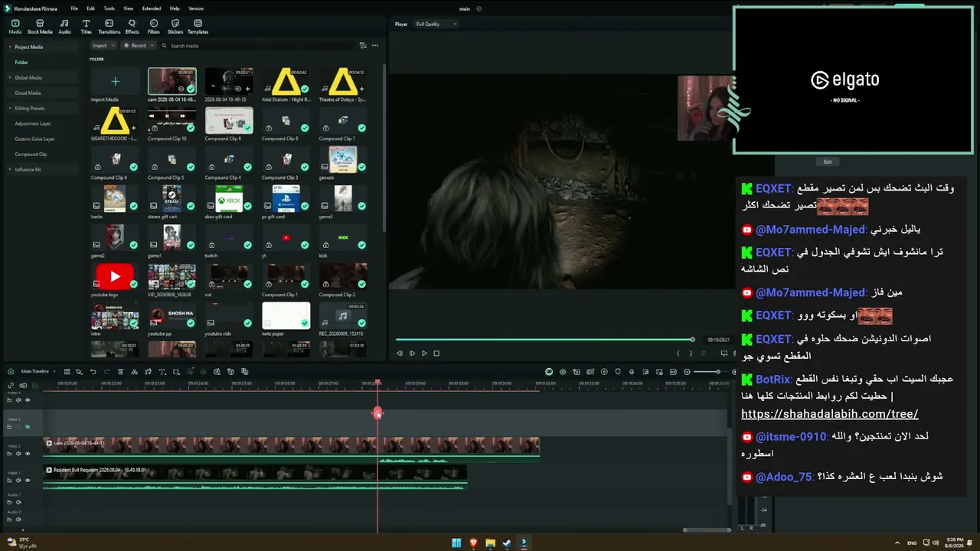
Task: Add a timeline marker
Action: pos(618,372)
